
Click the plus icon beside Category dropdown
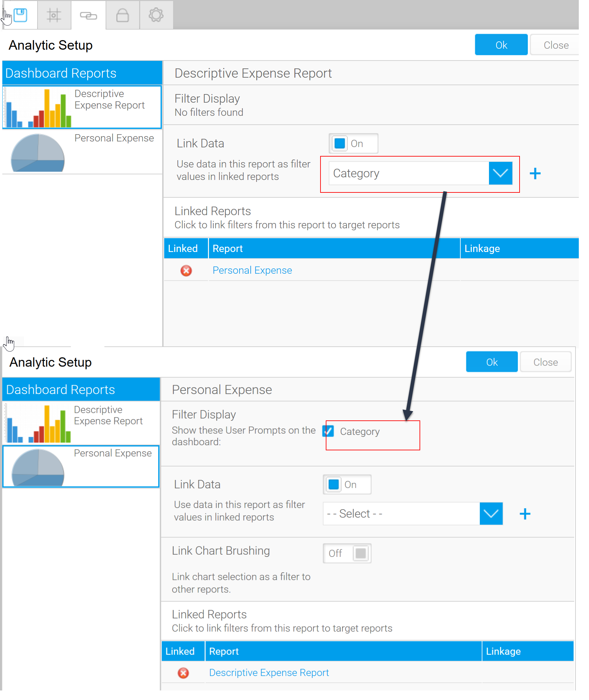point(535,174)
